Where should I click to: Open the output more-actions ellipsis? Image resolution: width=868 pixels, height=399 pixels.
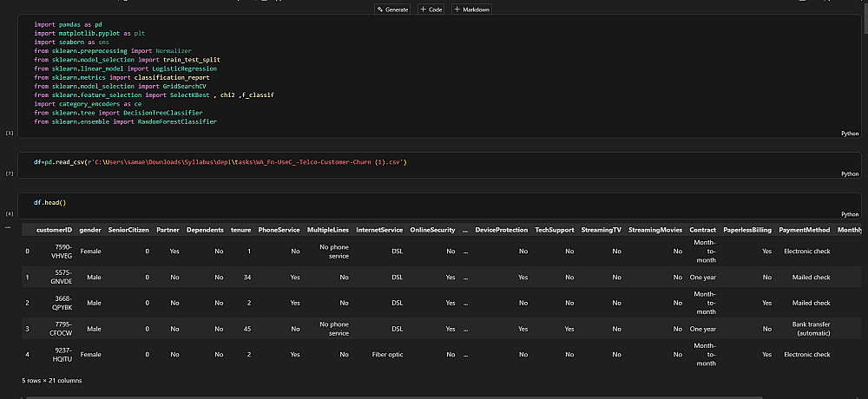tap(9, 226)
